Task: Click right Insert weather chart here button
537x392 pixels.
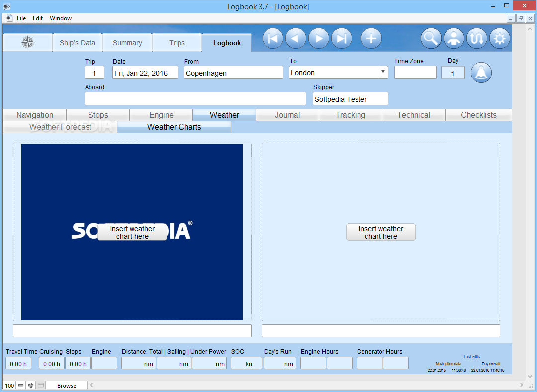Action: (381, 232)
